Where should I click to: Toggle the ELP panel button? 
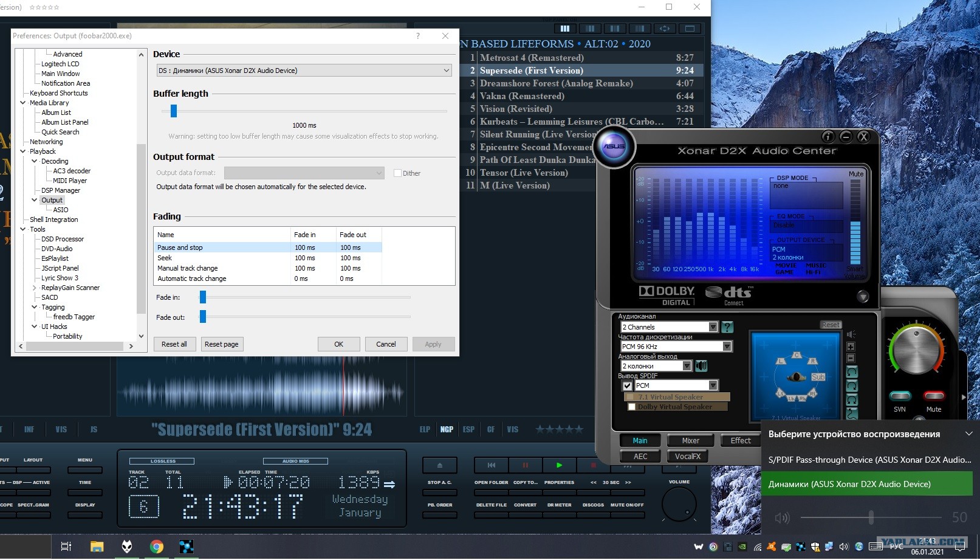425,429
